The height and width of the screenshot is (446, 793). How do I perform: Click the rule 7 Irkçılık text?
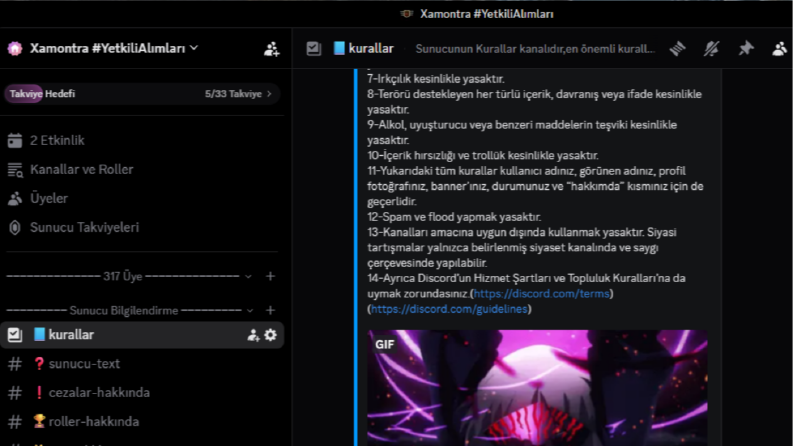coord(435,79)
